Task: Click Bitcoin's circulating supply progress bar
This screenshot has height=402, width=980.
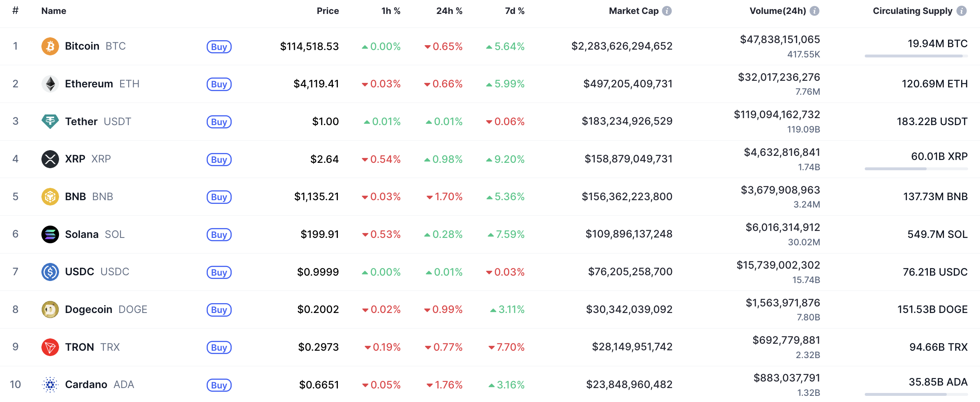Action: click(x=916, y=56)
